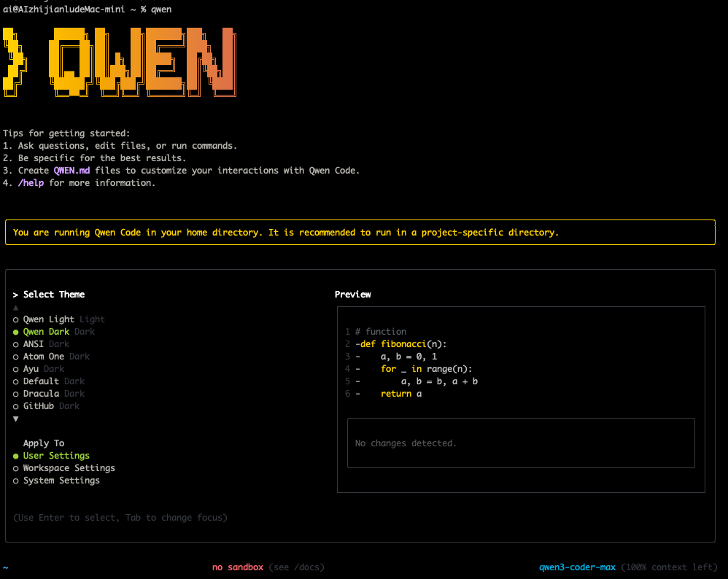Select the Qwen Light theme option

pos(59,319)
